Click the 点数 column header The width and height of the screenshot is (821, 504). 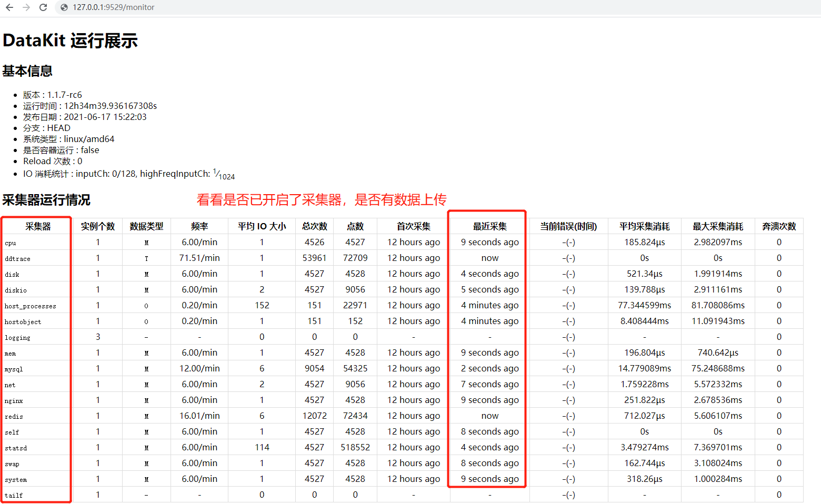[355, 226]
